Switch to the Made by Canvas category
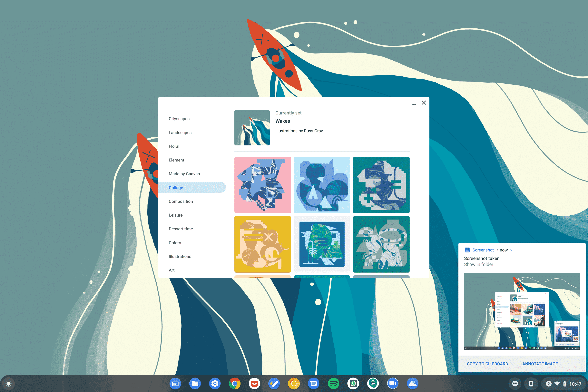Image resolution: width=588 pixels, height=392 pixels. pos(184,173)
